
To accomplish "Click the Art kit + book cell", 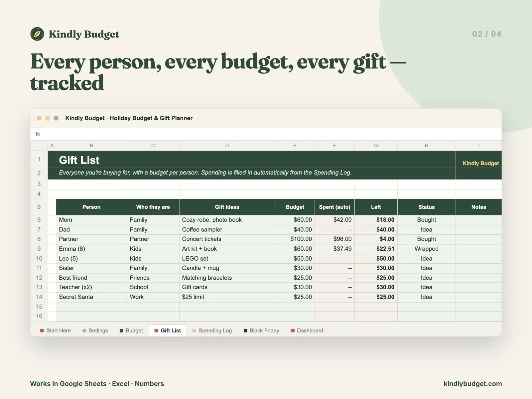I will pos(227,249).
